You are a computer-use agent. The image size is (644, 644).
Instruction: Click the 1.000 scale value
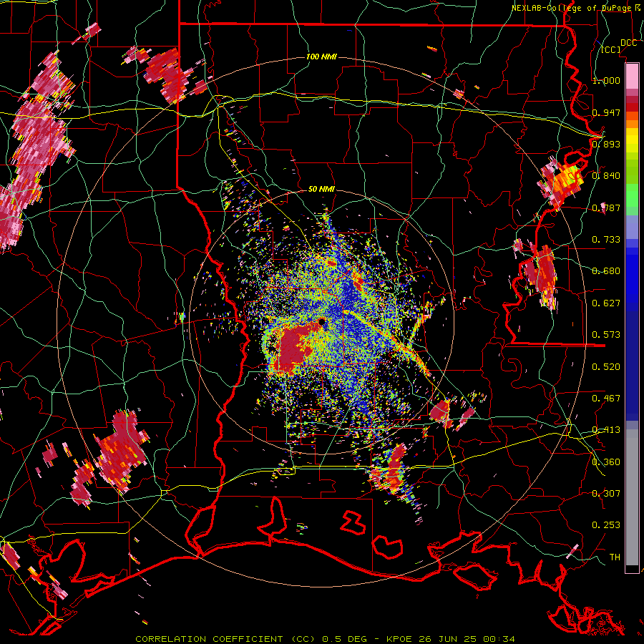606,80
